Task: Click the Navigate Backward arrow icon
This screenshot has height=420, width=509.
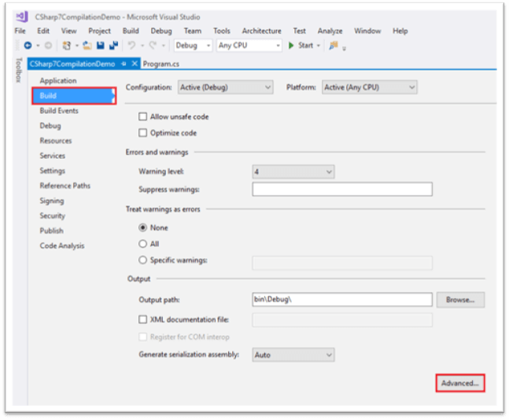Action: [28, 46]
